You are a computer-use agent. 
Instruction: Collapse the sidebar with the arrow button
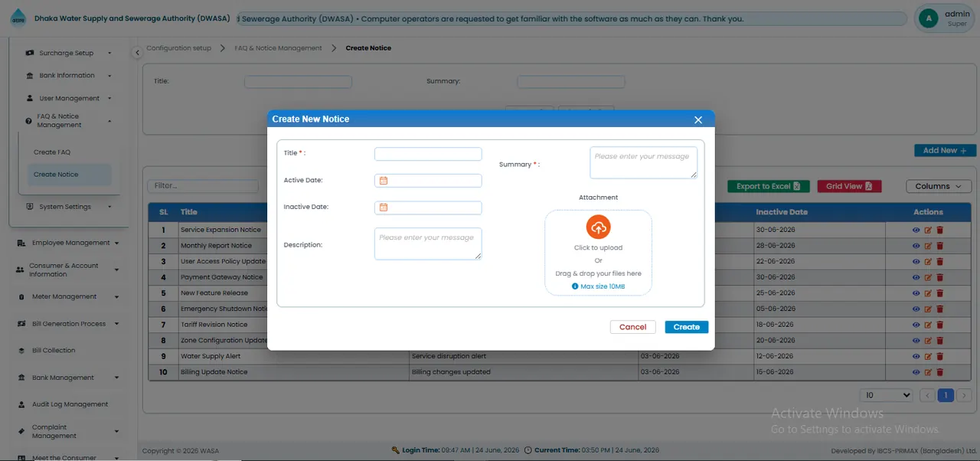pos(136,53)
